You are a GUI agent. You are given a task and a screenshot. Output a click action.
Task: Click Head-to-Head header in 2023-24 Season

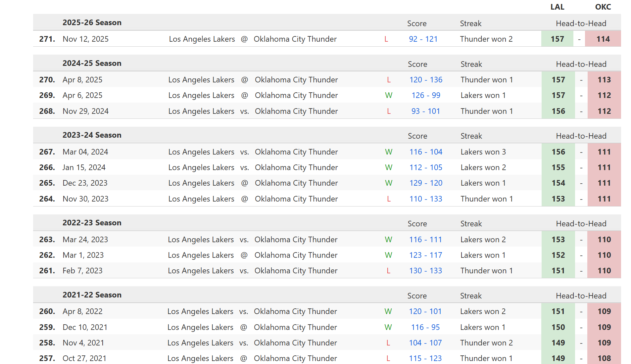[x=581, y=136]
